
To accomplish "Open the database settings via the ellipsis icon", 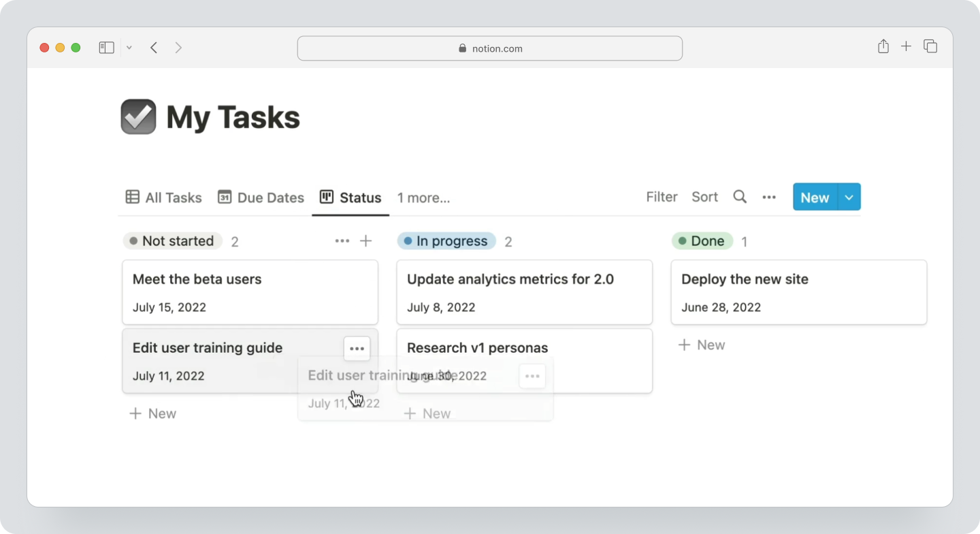I will coord(769,197).
